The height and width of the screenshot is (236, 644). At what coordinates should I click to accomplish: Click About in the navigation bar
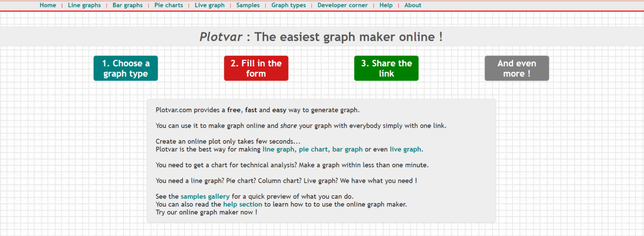tap(413, 5)
